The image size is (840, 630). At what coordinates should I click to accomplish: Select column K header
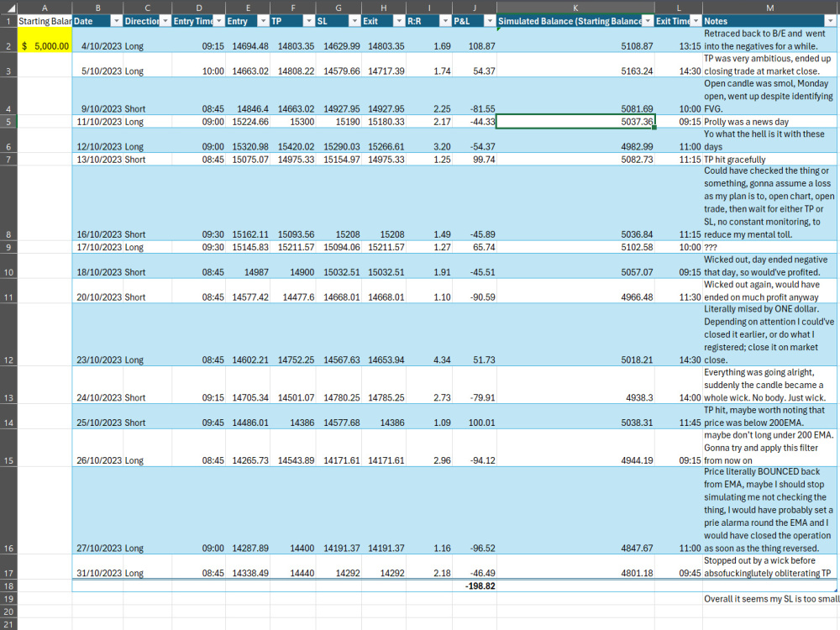[575, 8]
